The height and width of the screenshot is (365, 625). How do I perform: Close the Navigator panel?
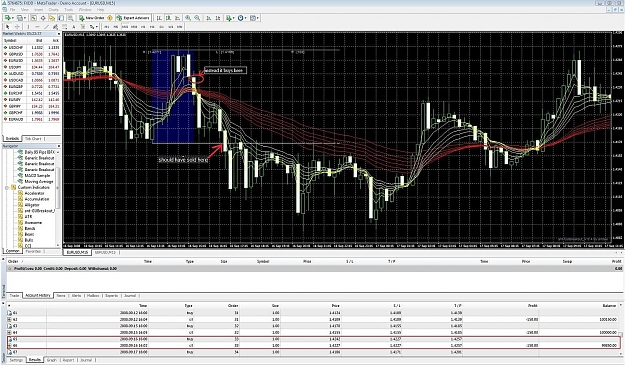pyautogui.click(x=59, y=146)
